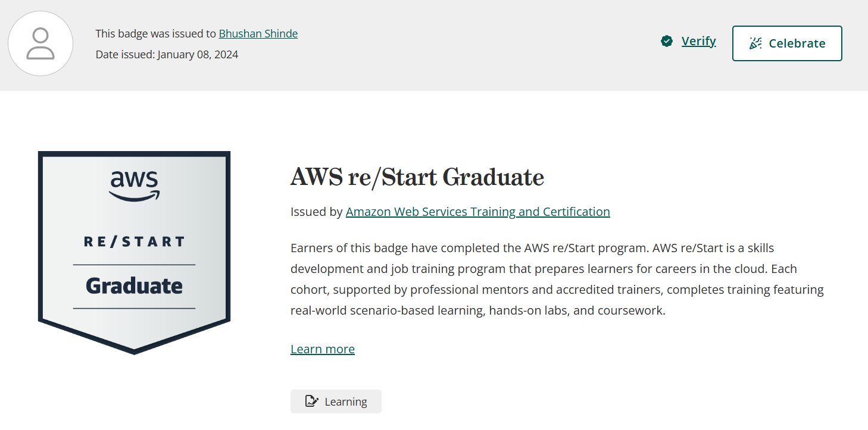The height and width of the screenshot is (430, 868).
Task: Select the Learning tag label
Action: (345, 402)
